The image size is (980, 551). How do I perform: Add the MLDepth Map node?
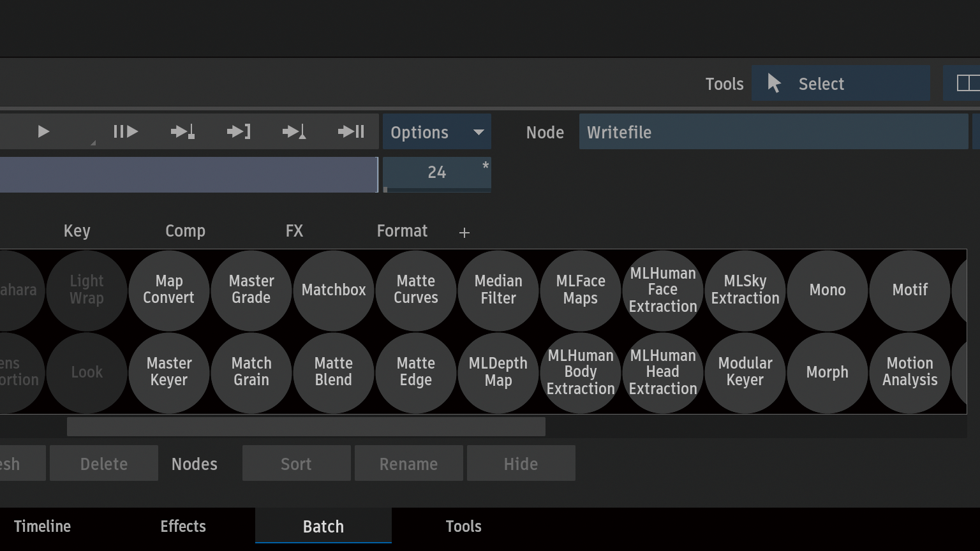pos(498,372)
